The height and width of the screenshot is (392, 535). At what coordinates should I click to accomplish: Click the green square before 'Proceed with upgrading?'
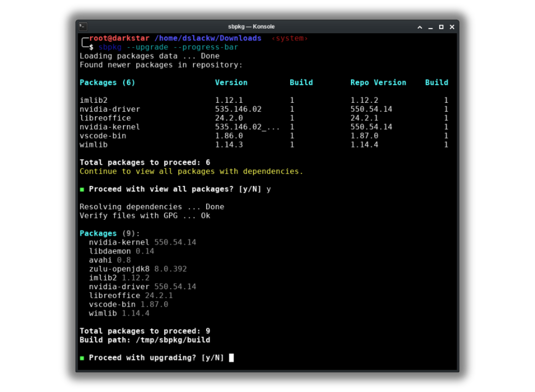click(82, 358)
